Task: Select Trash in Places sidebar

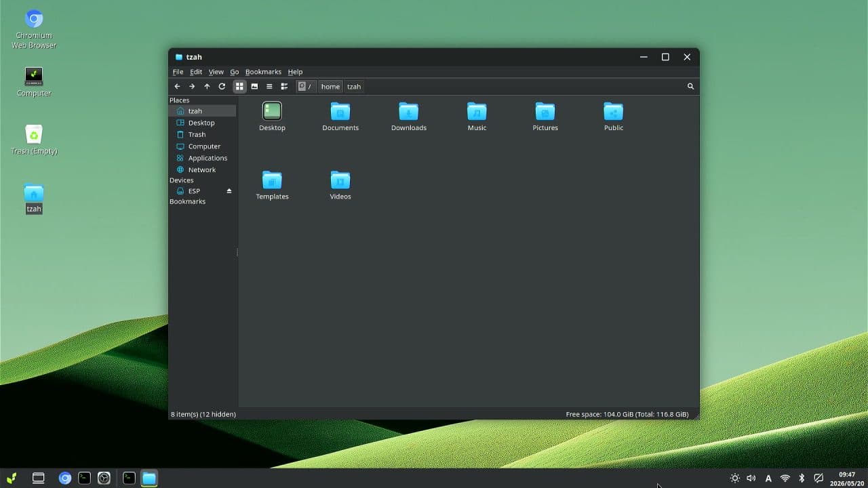Action: pos(203,134)
